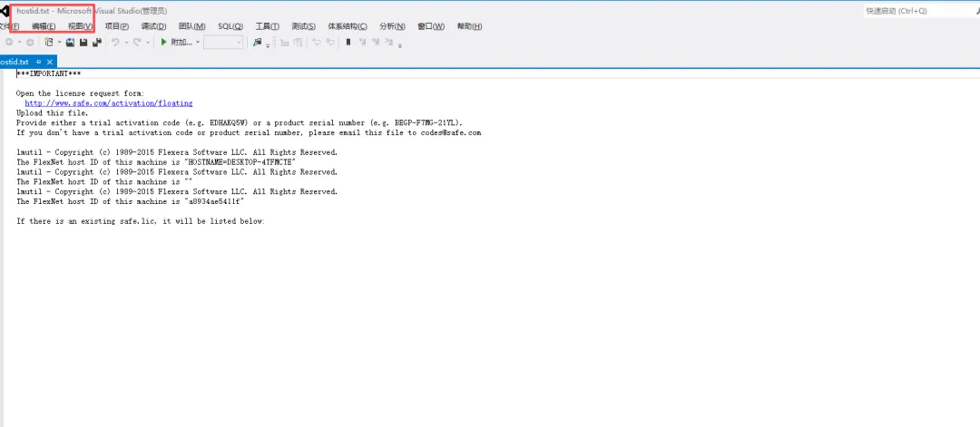Click the clear bookmarks icon

click(x=388, y=43)
